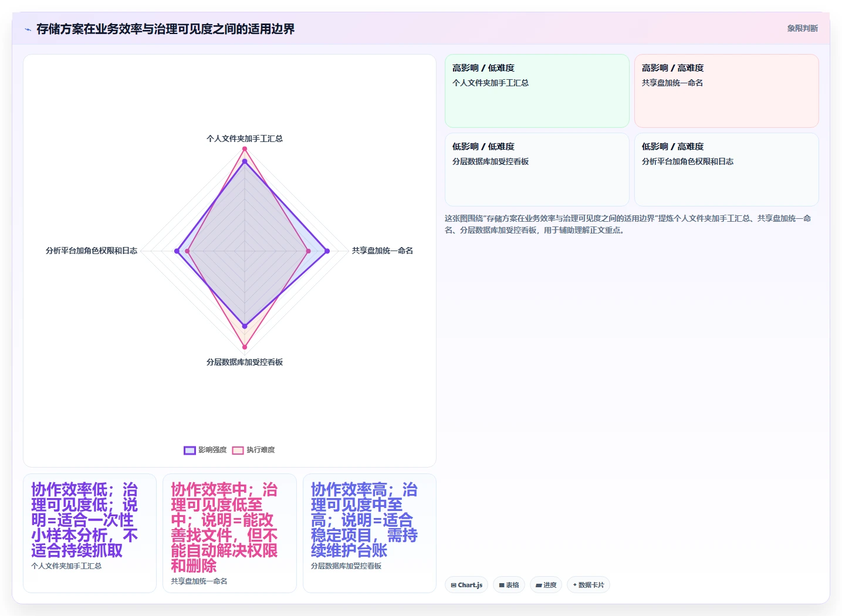The image size is (842, 616).
Task: Click the pink data point at the radar bottom
Action: [x=245, y=347]
